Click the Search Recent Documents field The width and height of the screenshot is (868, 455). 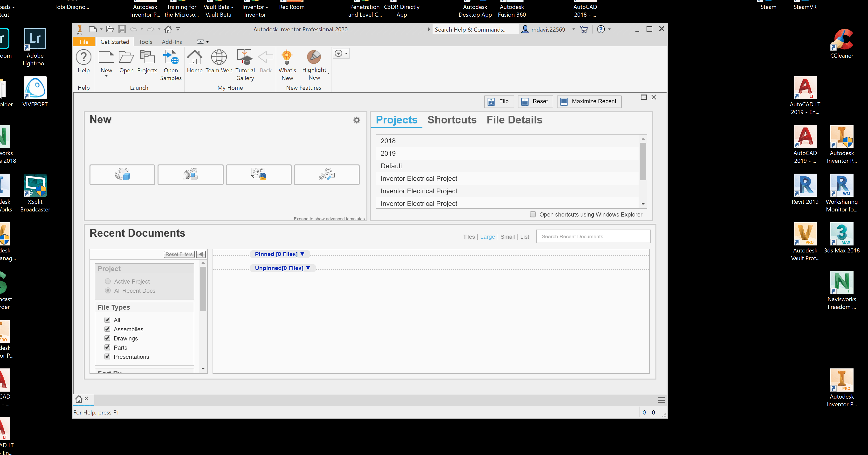[x=593, y=237]
